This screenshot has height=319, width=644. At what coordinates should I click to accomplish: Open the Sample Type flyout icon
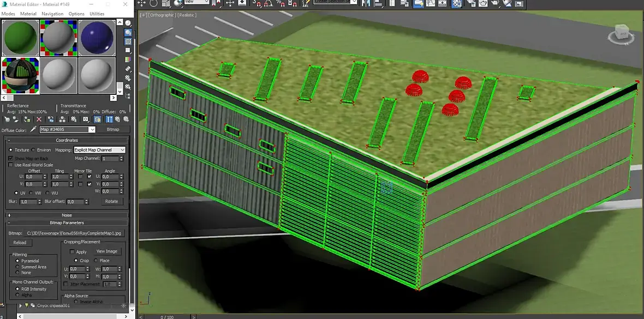click(128, 23)
